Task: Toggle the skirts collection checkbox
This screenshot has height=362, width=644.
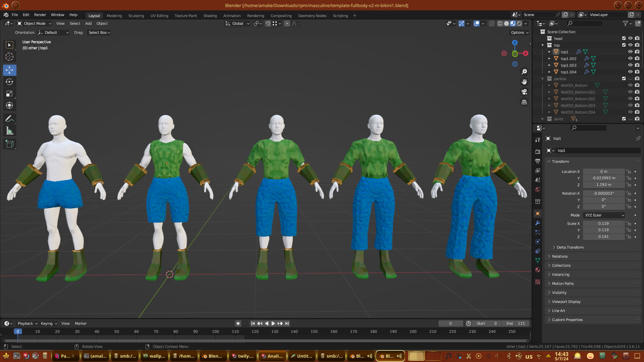Action: 624,119
